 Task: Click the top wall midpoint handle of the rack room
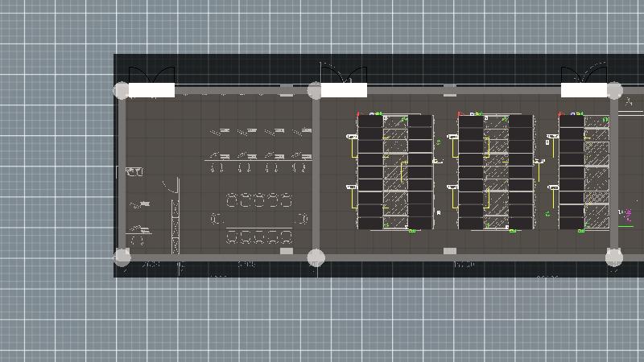pos(450,90)
